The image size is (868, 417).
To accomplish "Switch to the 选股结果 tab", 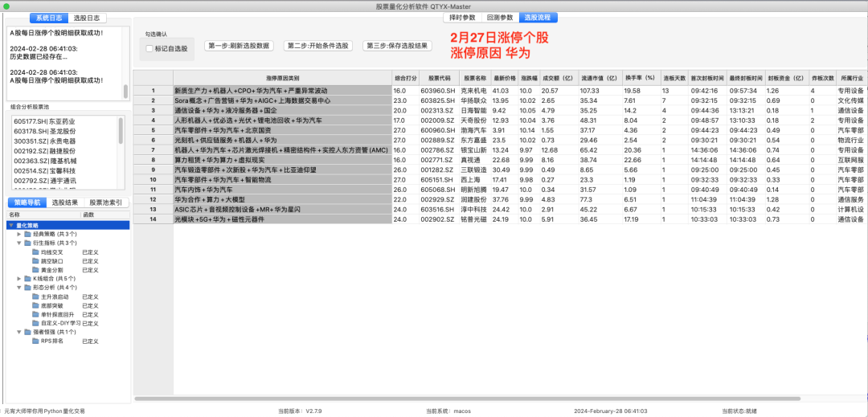I will point(65,203).
